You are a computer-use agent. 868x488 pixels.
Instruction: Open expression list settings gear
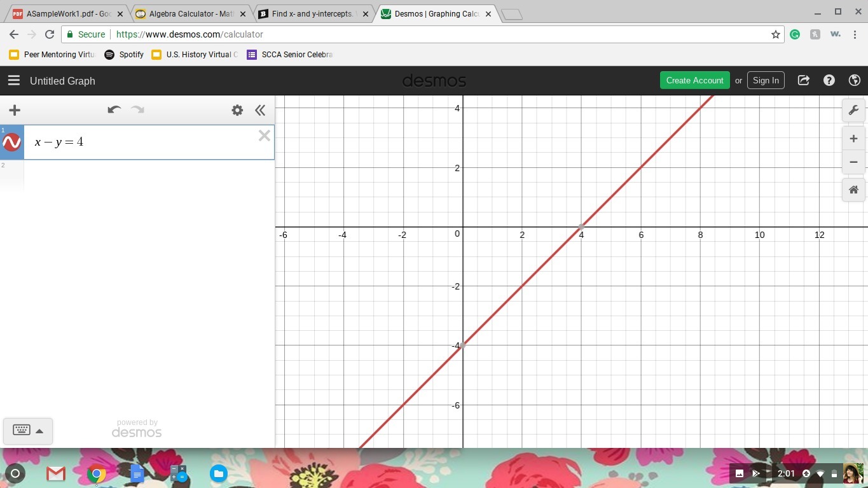237,110
